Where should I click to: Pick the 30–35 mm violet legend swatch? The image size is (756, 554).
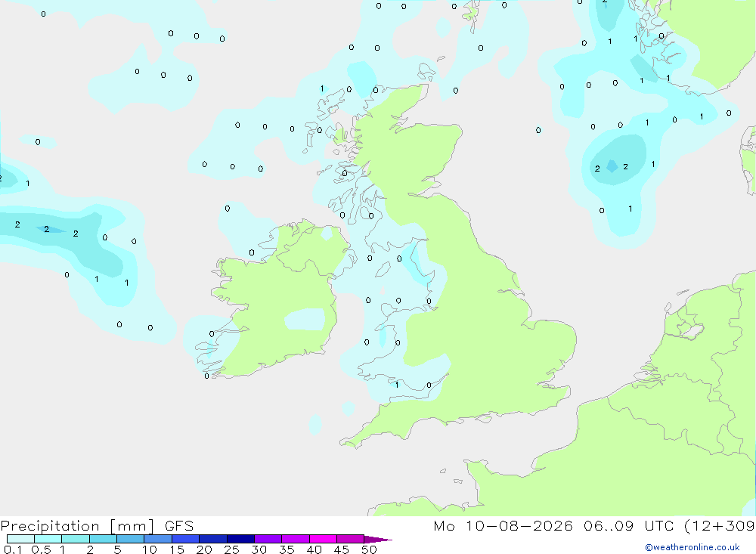[268, 539]
